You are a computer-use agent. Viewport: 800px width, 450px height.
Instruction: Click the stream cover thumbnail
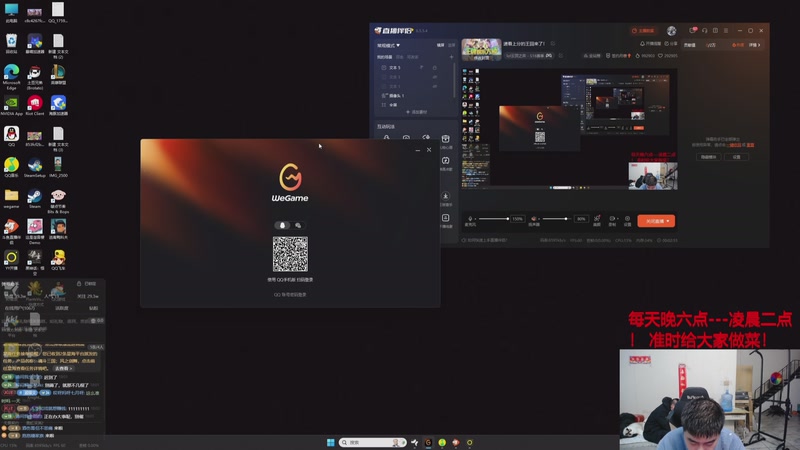tap(481, 49)
